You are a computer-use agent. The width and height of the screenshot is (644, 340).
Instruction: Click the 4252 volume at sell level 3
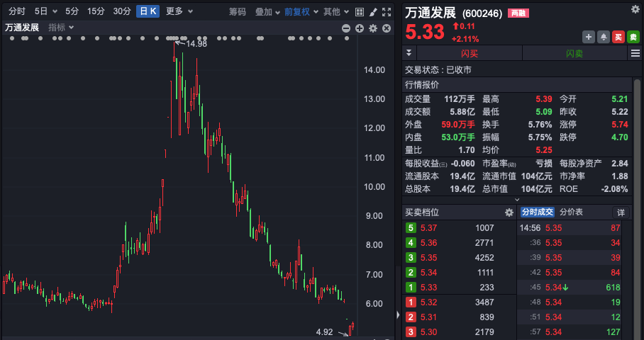(x=484, y=258)
